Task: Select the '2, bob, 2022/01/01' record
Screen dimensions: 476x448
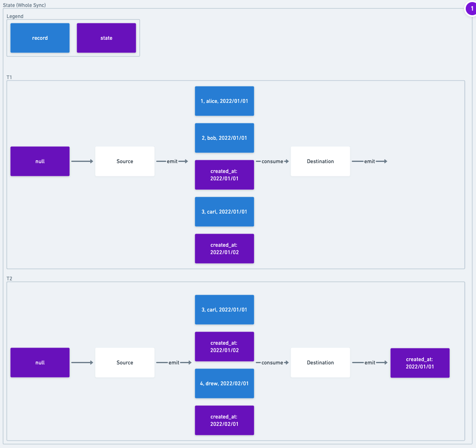Action: click(x=224, y=138)
